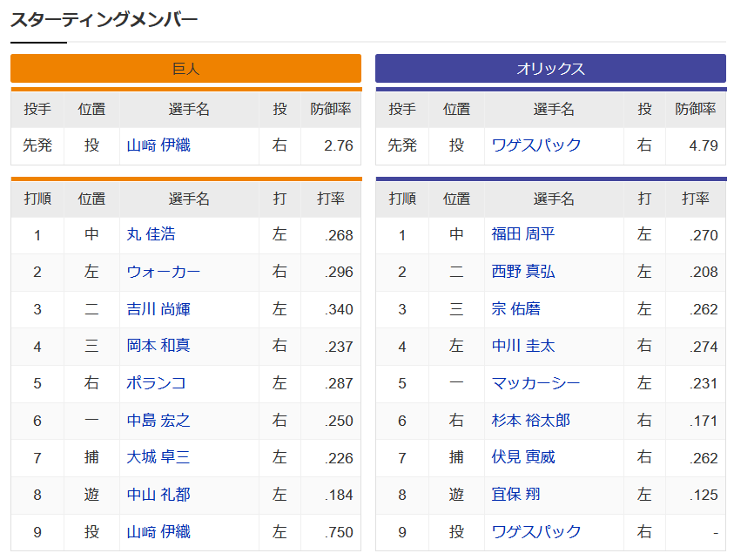734x560 pixels.
Task: Click batting average .270
Action: [704, 235]
